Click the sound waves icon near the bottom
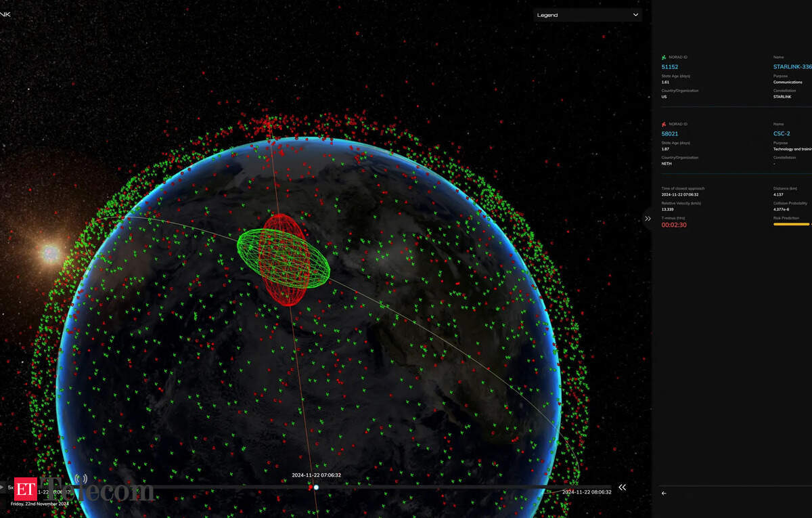 [81, 479]
